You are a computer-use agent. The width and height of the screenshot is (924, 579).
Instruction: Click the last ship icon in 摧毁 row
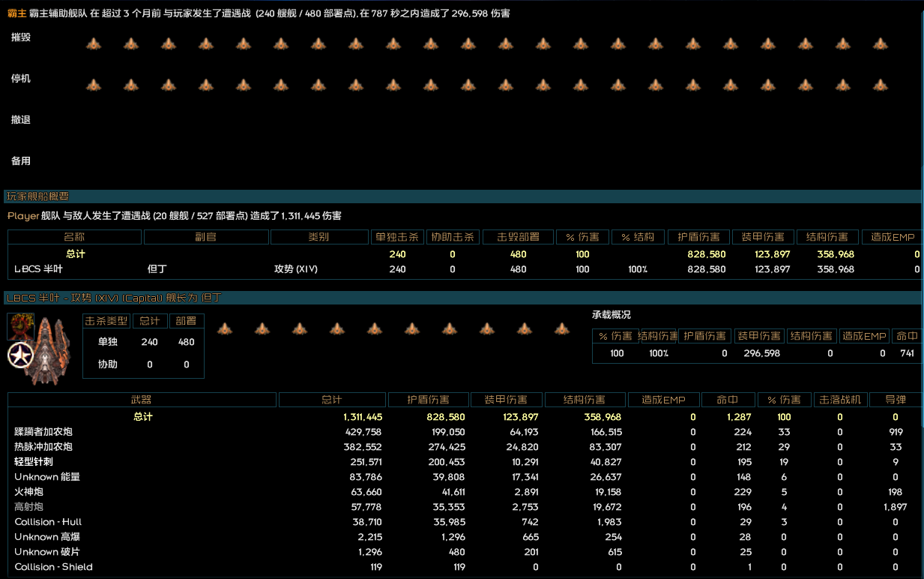pos(880,44)
